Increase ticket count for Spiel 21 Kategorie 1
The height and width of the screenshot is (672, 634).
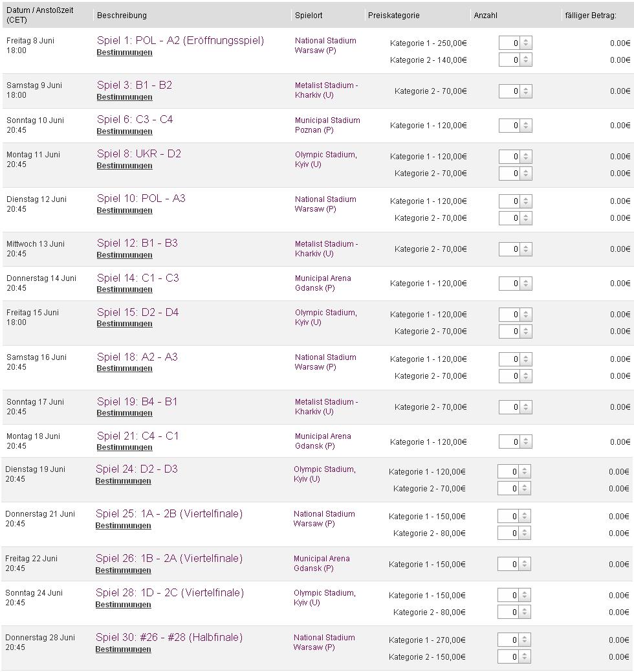526,439
